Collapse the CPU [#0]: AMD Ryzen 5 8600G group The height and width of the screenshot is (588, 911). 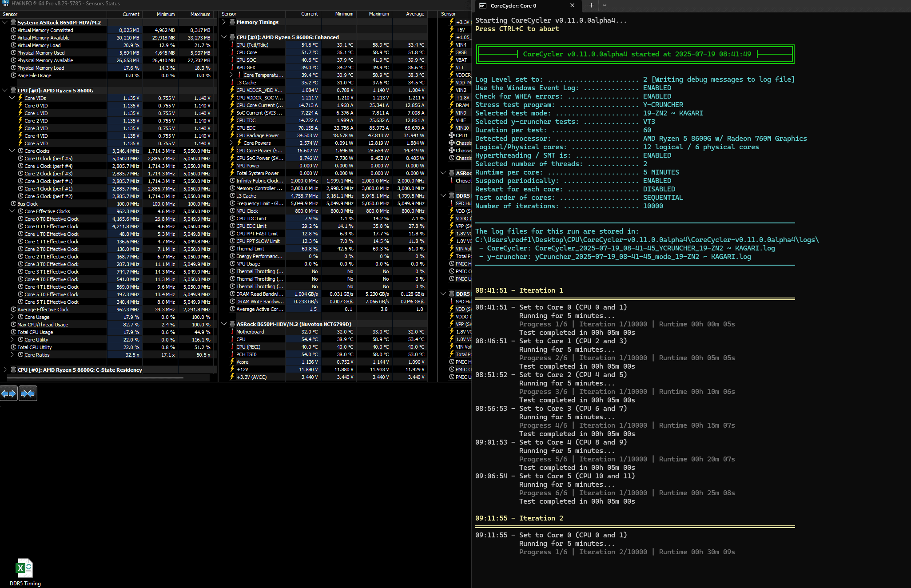tap(5, 90)
